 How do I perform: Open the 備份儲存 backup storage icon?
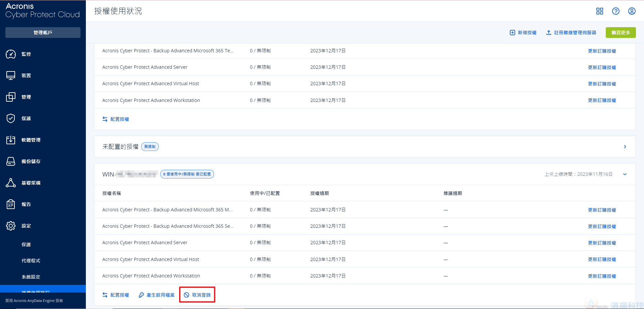[x=11, y=161]
